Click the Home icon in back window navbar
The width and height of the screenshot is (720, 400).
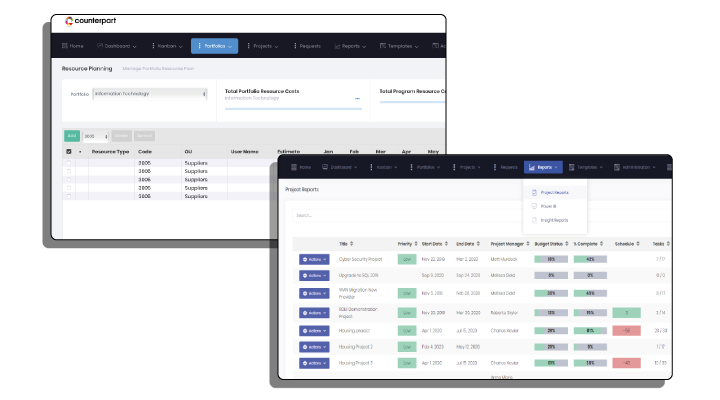[65, 46]
